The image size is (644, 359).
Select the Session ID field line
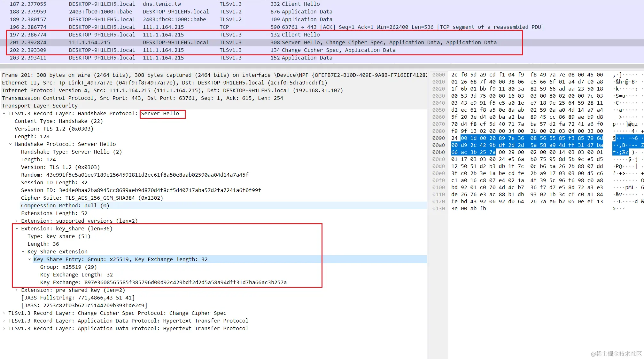click(x=141, y=190)
